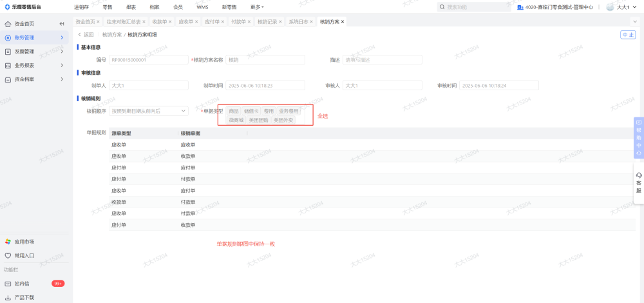This screenshot has height=303, width=644.
Task: Open the 核销顺序 dropdown
Action: point(149,111)
